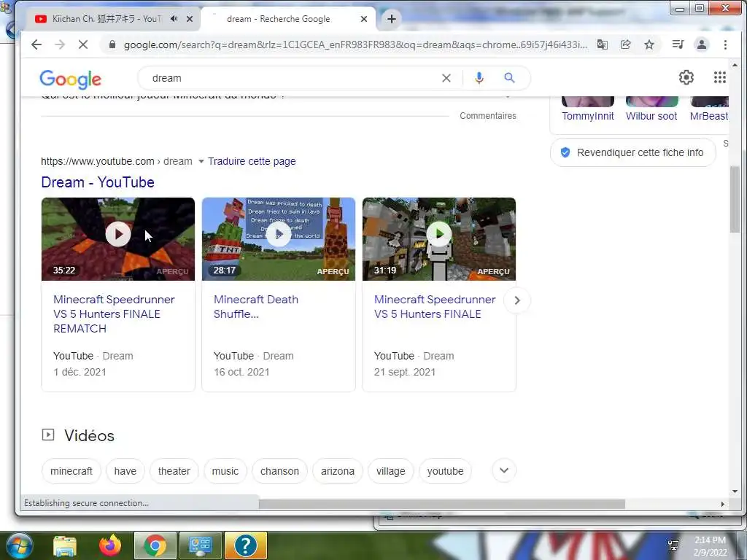Viewport: 747px width, 560px height.
Task: Open Wilbur soot related search
Action: [x=651, y=116]
